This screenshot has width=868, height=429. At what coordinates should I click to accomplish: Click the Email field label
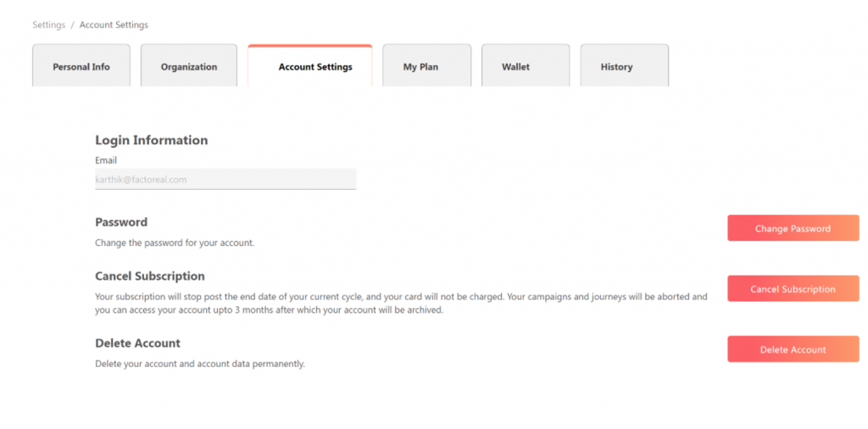(x=106, y=160)
